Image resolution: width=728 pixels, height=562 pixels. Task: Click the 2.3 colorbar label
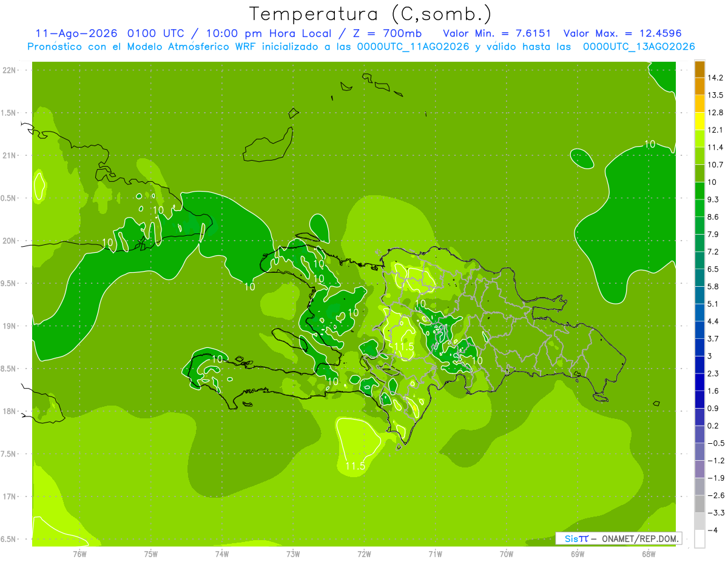tap(713, 373)
